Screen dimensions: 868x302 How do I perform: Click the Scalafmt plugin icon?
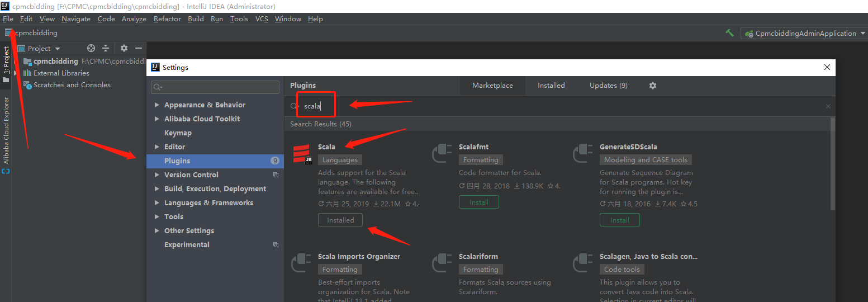[x=442, y=153]
